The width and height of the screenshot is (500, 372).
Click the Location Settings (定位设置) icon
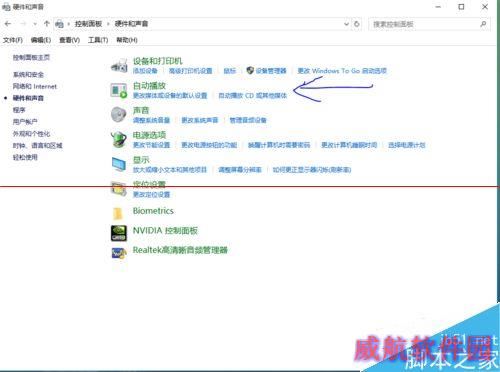click(119, 189)
